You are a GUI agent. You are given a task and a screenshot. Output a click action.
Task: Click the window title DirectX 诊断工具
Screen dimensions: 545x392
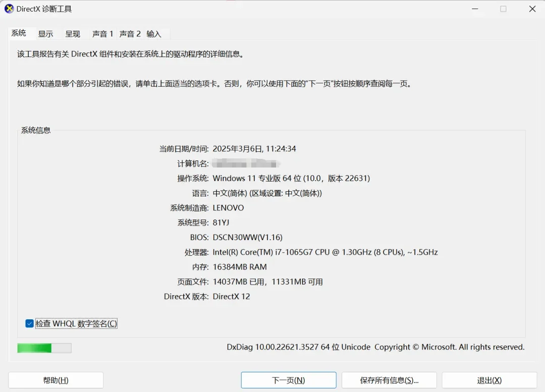point(44,9)
